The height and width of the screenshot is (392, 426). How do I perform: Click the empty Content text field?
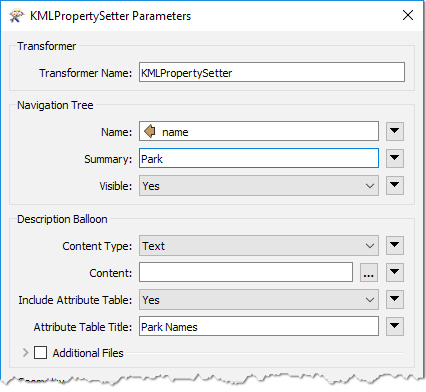[246, 272]
